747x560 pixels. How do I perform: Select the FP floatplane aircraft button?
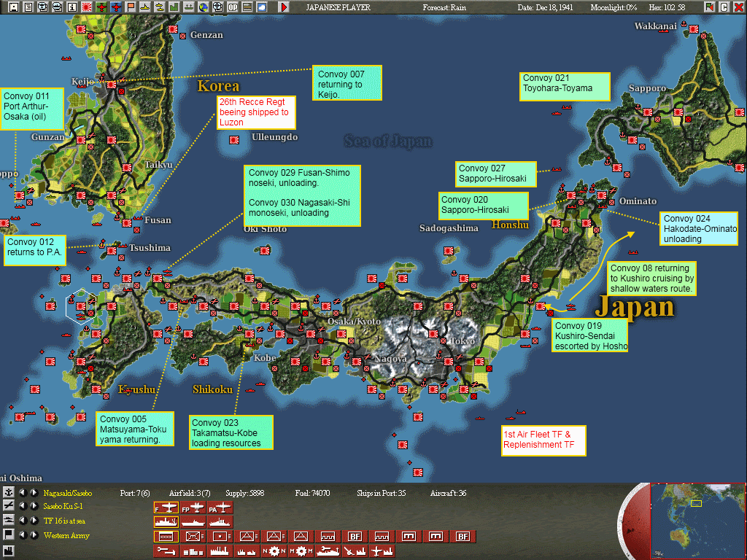click(x=193, y=508)
